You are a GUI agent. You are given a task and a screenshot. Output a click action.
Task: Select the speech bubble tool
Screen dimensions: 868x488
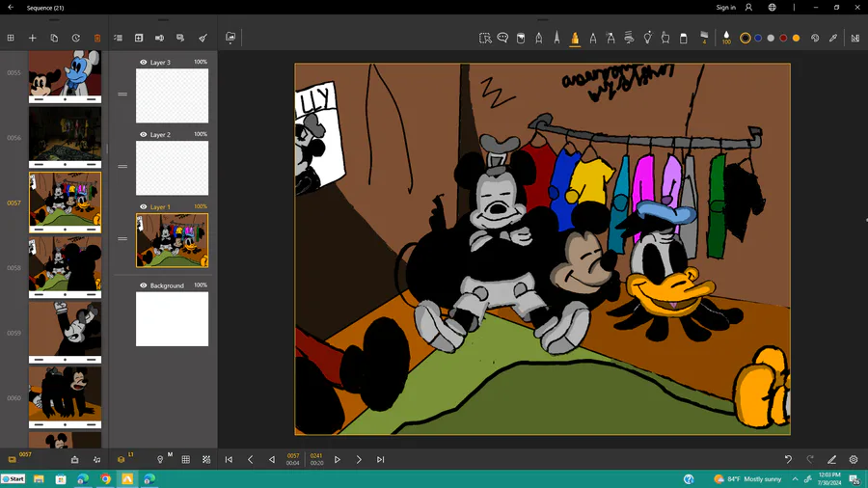tap(502, 38)
